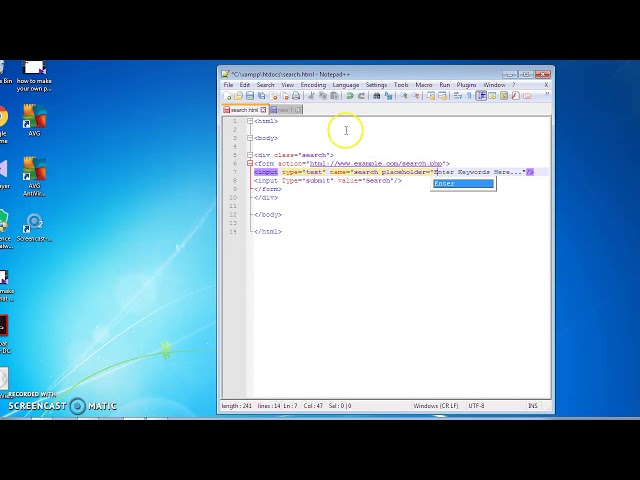This screenshot has height=480, width=640.
Task: Toggle the Word Wrap icon
Action: 458,96
